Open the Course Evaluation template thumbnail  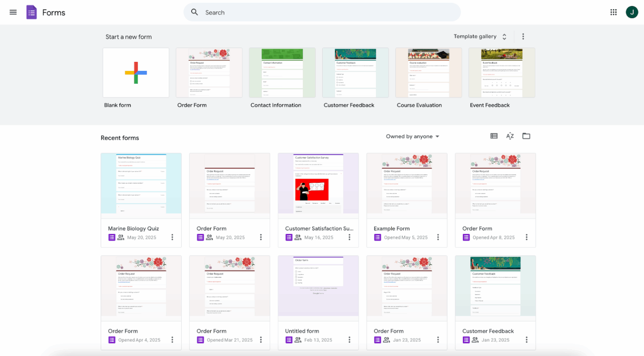pos(428,72)
